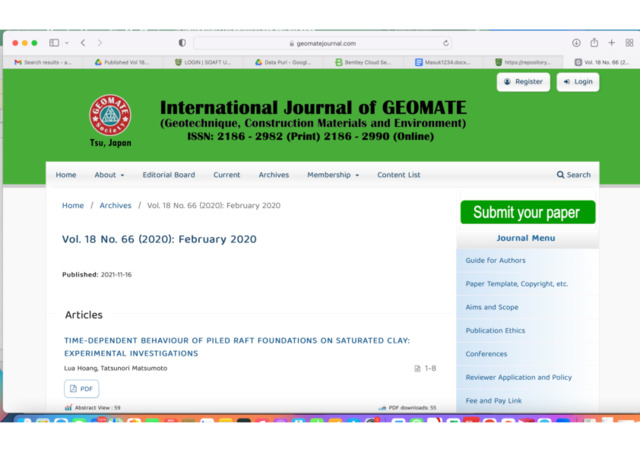Click the Submit your paper banner
640x452 pixels.
528,212
